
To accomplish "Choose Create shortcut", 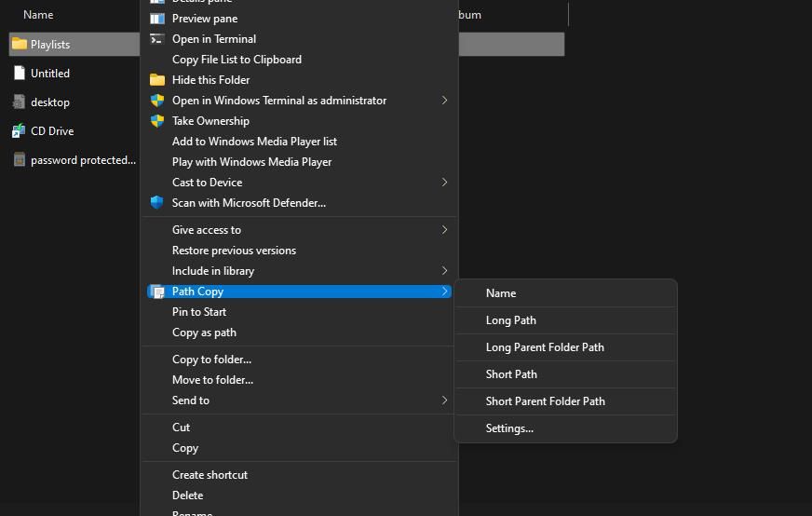I will point(299,475).
